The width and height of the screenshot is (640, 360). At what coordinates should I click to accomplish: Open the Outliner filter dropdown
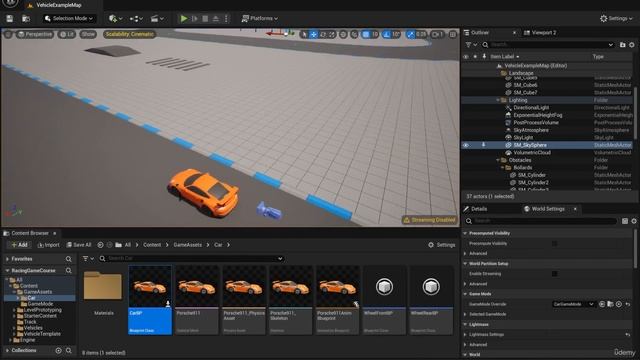pyautogui.click(x=471, y=44)
